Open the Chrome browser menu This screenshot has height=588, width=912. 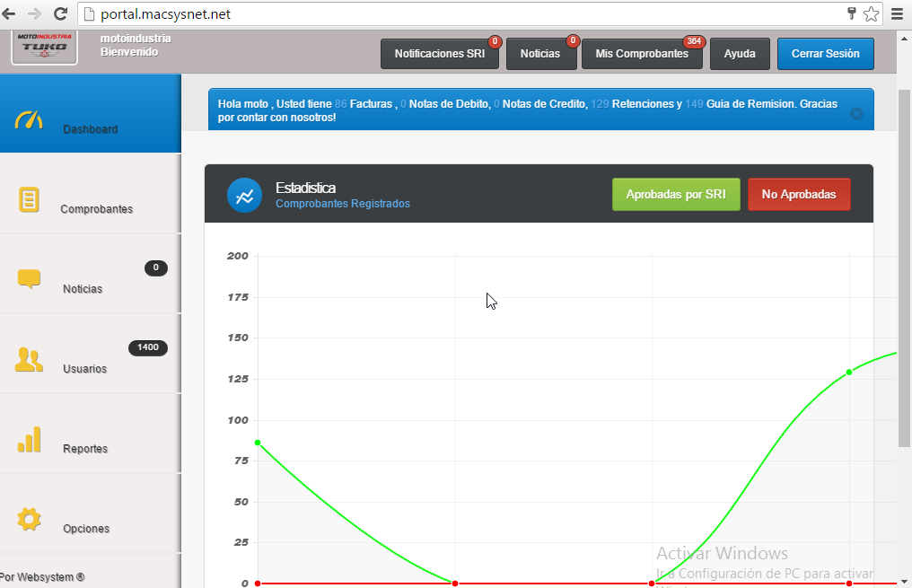point(897,13)
